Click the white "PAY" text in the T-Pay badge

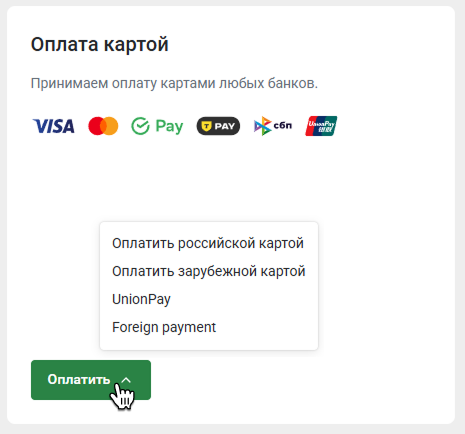click(x=225, y=126)
